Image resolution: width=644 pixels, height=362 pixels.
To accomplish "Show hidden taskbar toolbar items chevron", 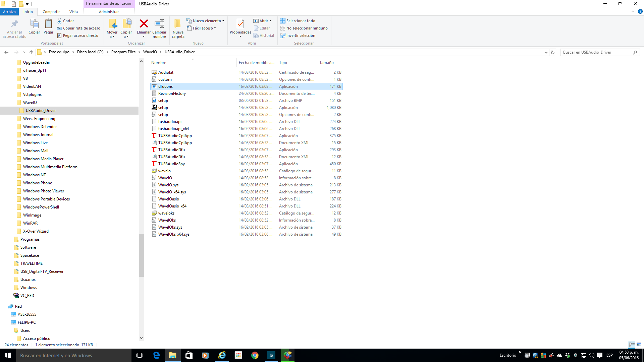I will [x=520, y=352].
